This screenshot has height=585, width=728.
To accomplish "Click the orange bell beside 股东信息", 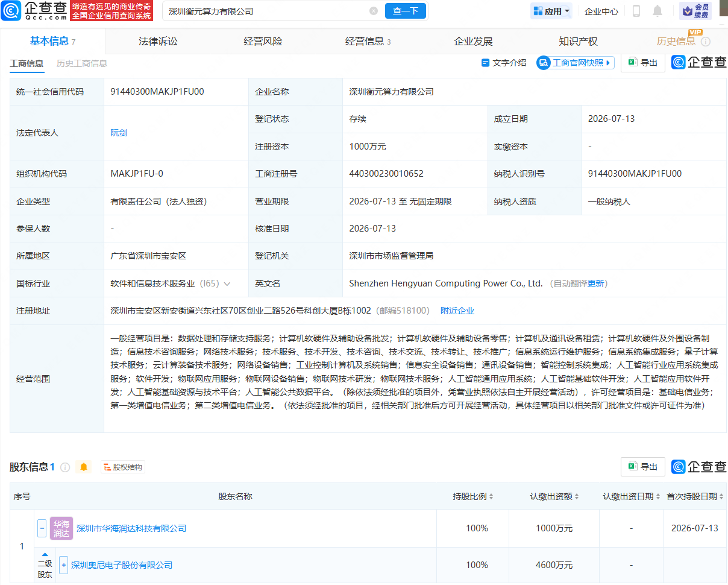I will (x=84, y=467).
